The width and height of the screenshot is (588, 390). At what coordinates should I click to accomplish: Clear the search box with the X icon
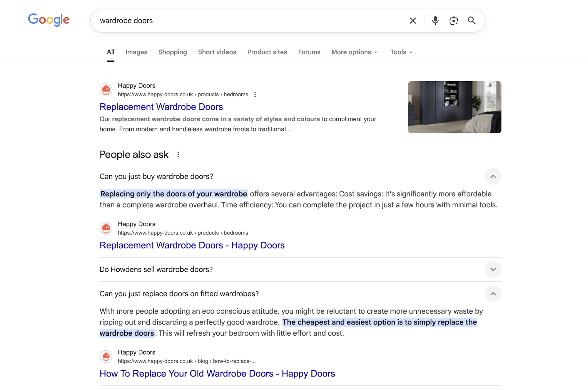pos(413,21)
